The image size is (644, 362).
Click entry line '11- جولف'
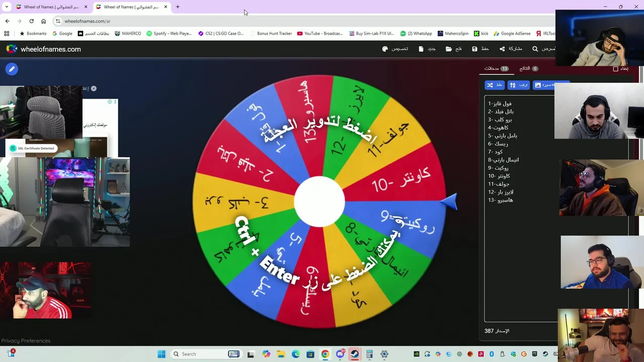tap(498, 184)
